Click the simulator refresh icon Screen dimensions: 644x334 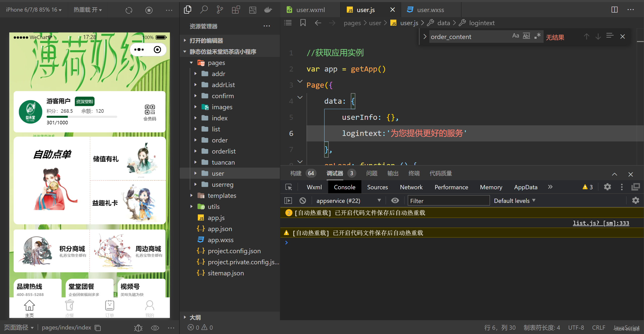point(129,10)
